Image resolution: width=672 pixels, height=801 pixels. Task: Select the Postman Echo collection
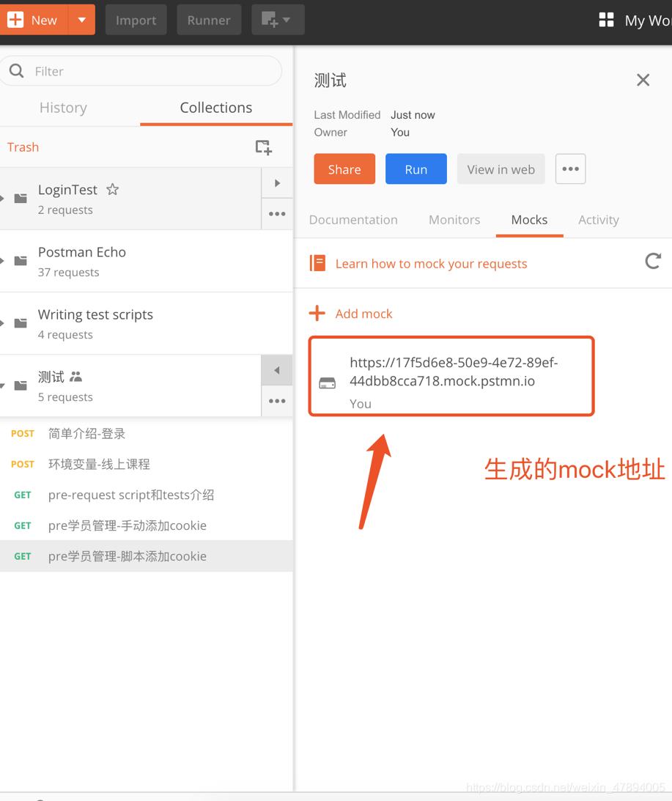tap(146, 261)
